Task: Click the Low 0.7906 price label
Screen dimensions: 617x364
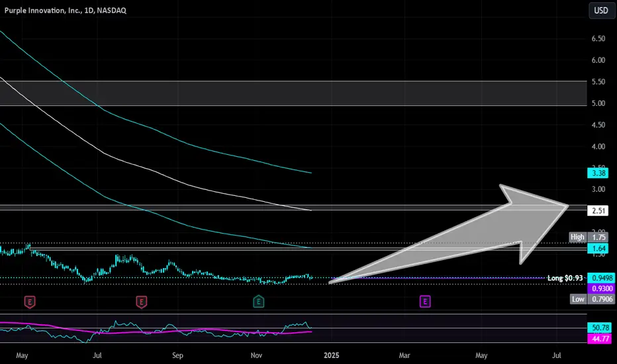Action: tap(593, 299)
